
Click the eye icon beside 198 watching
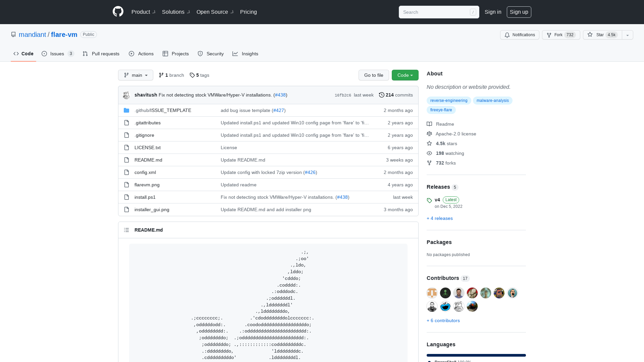click(429, 153)
